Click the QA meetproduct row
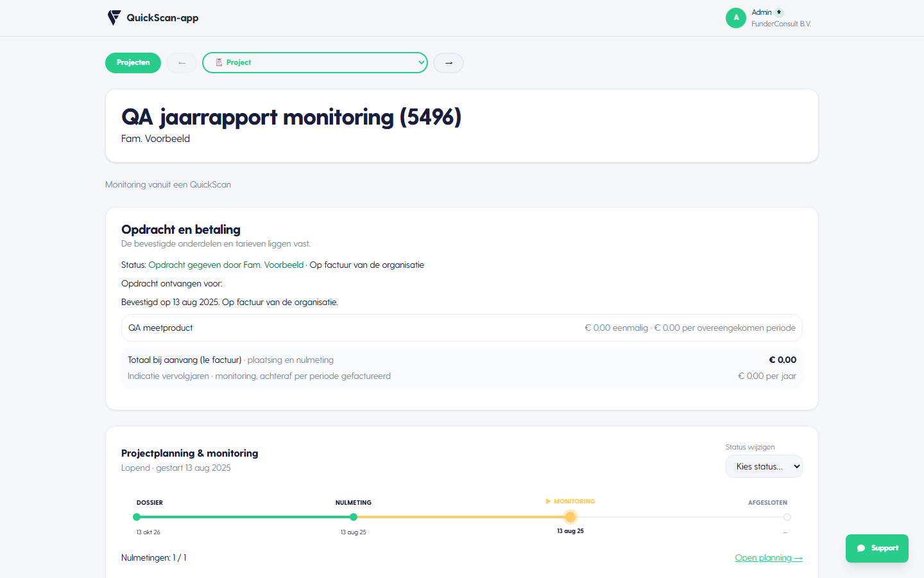The width and height of the screenshot is (924, 578). 462,328
